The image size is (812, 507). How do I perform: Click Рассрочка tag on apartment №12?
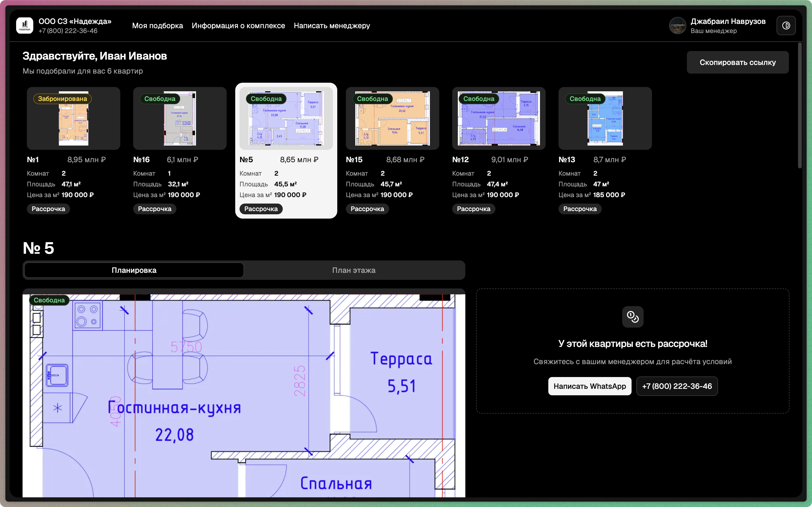(473, 209)
